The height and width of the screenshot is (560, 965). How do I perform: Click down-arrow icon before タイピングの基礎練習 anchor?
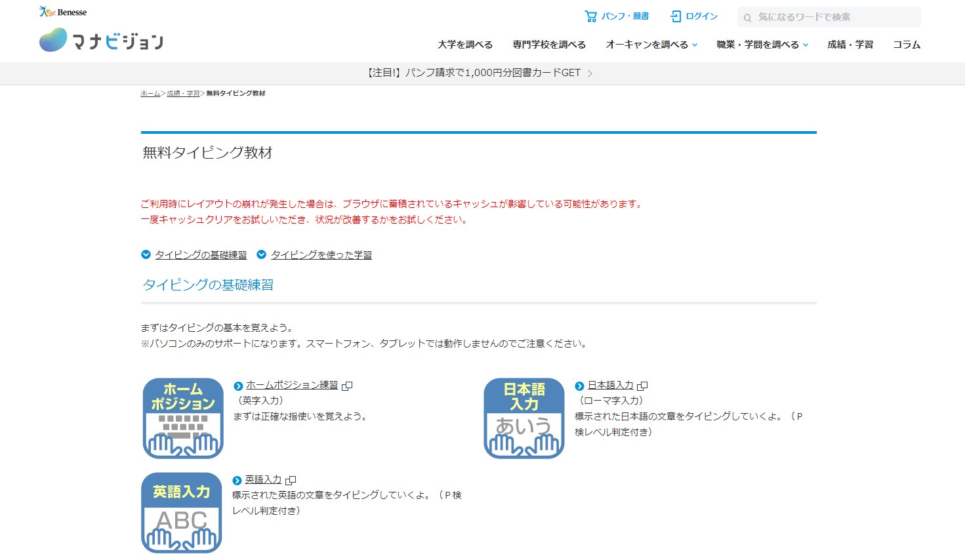146,254
